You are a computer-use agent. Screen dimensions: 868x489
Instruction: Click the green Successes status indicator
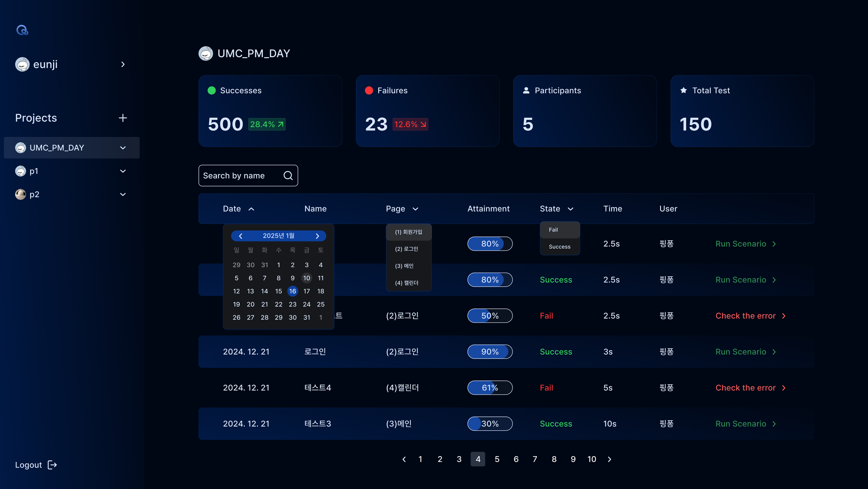click(212, 90)
